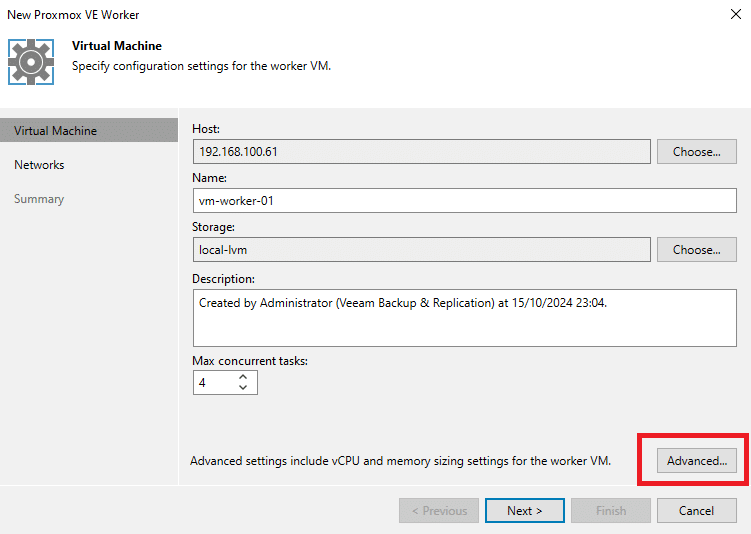751x534 pixels.
Task: Proceed with the Next button
Action: 524,511
